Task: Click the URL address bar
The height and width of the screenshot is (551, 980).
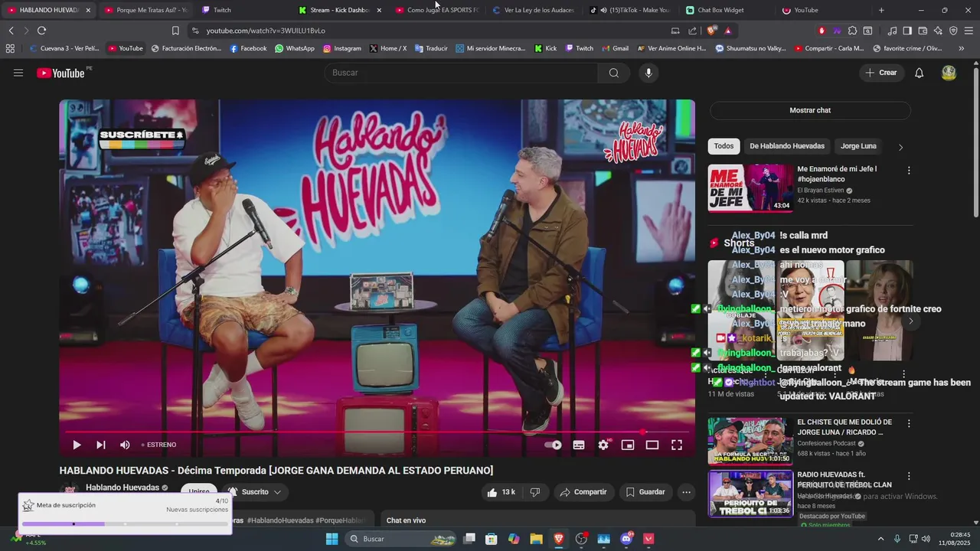Action: 429,31
